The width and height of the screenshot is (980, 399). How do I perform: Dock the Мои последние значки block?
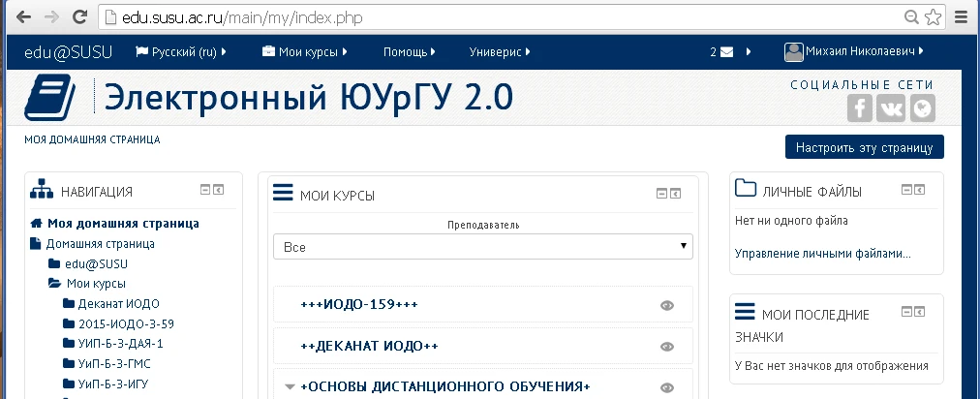[x=919, y=312]
